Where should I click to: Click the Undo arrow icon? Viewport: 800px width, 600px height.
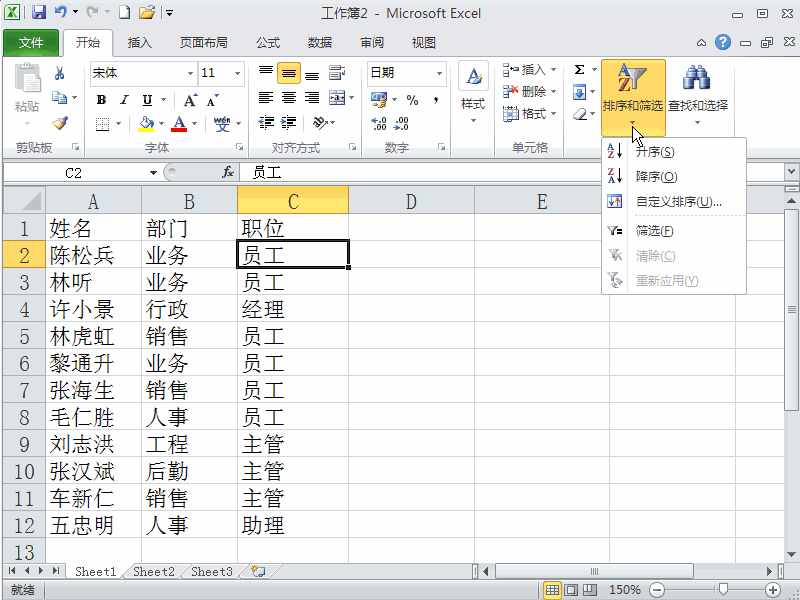pyautogui.click(x=61, y=12)
